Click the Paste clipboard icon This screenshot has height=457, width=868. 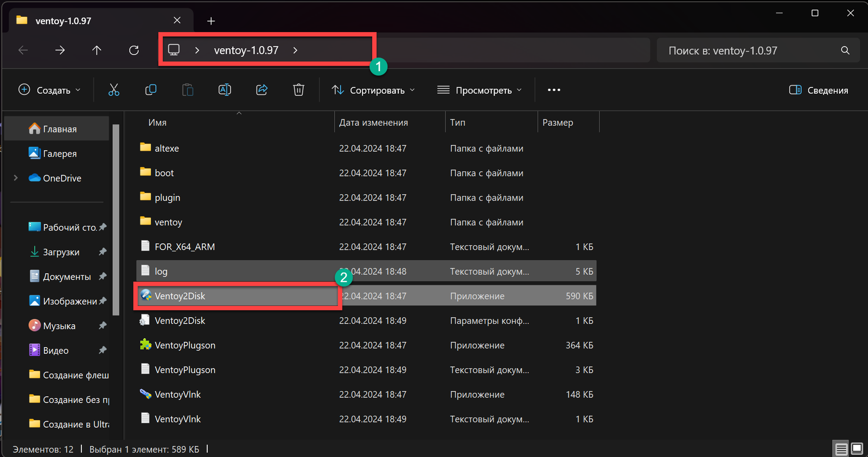[188, 90]
